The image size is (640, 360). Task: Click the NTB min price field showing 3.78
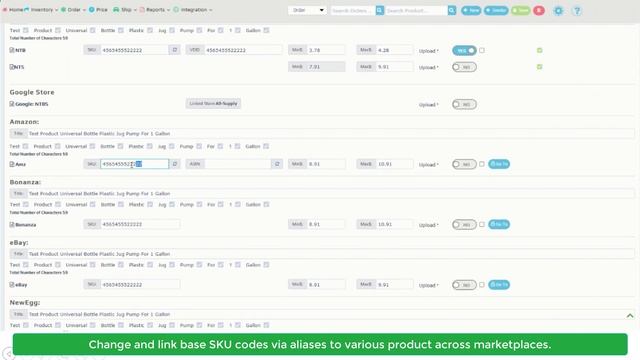[x=326, y=50]
